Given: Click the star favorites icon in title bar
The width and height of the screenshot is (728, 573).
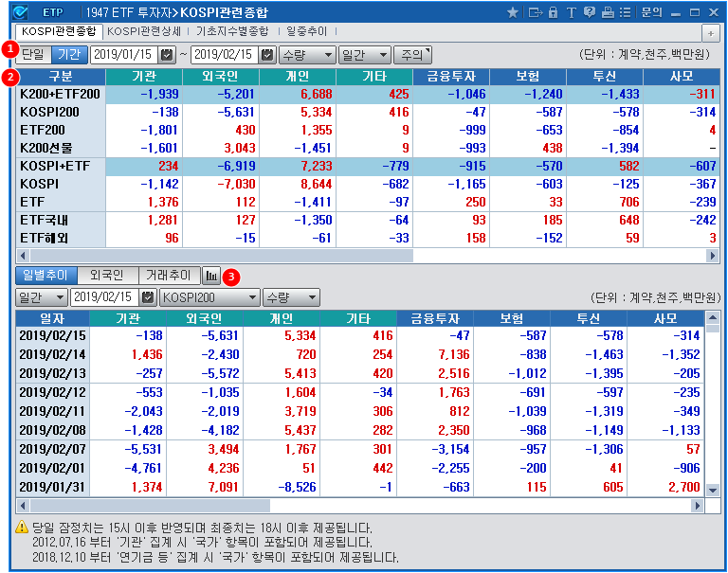Looking at the screenshot, I should [513, 12].
